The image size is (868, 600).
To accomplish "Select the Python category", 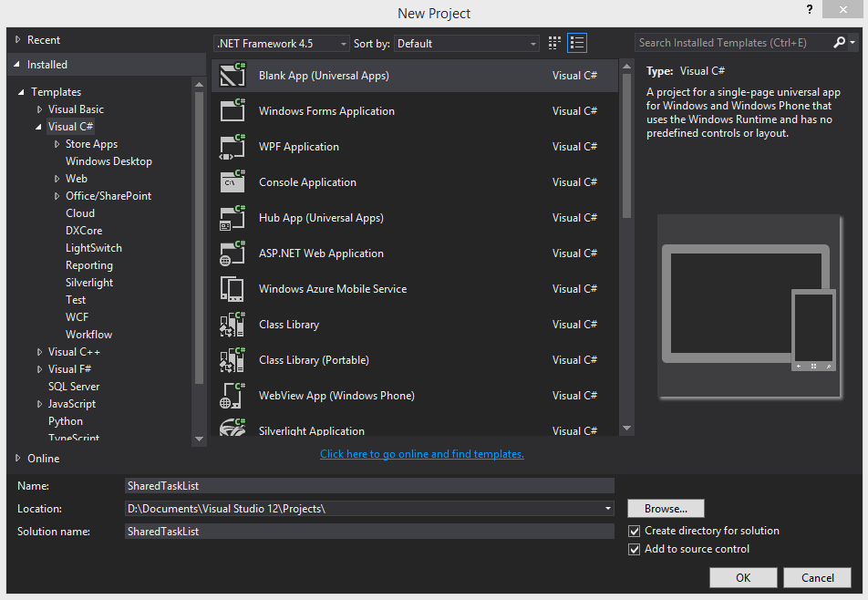I will tap(66, 421).
